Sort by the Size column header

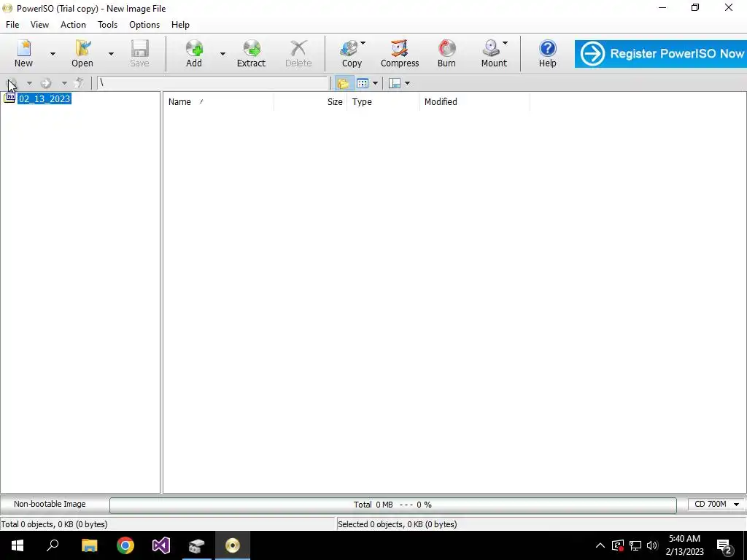[x=310, y=102]
